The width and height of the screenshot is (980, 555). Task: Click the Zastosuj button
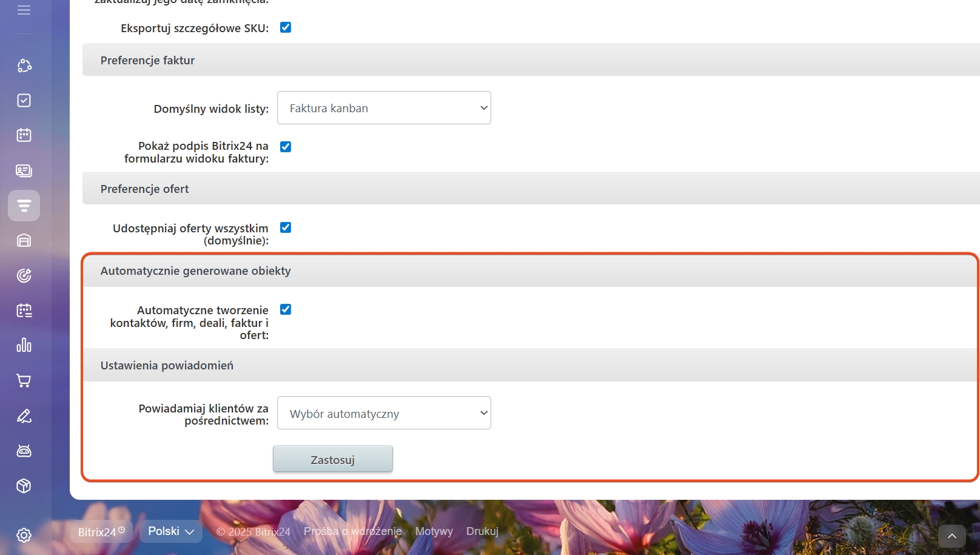click(332, 459)
